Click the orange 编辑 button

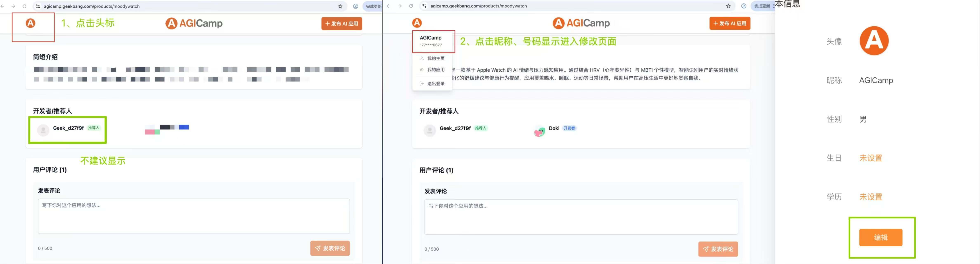click(x=880, y=237)
